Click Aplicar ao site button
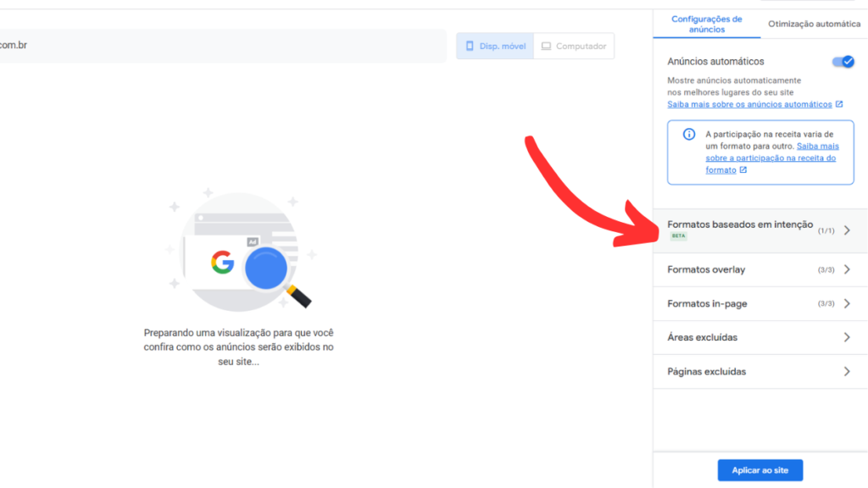This screenshot has height=488, width=868. coord(760,470)
